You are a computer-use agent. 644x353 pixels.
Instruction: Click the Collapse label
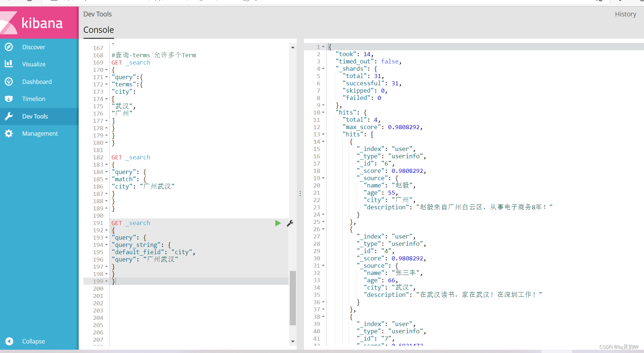[34, 341]
